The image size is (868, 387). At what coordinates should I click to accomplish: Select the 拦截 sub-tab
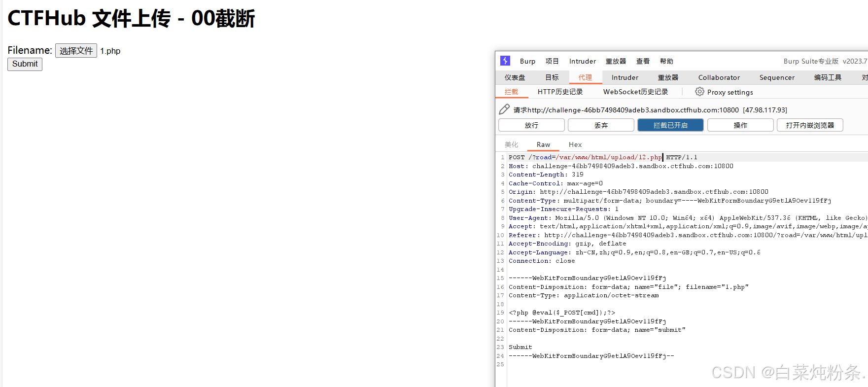(511, 92)
